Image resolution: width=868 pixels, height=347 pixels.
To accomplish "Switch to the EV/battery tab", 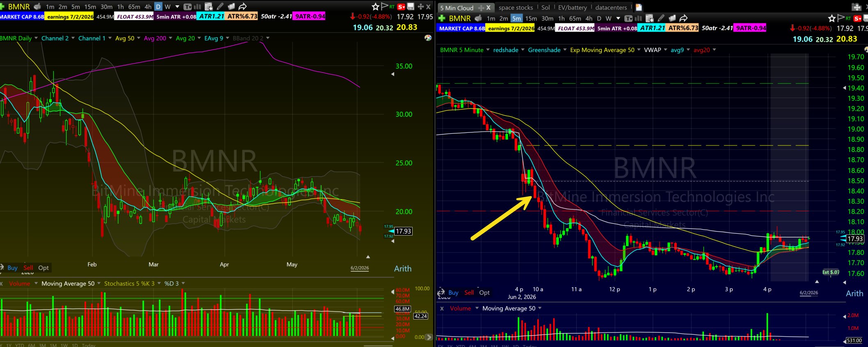I will pyautogui.click(x=572, y=7).
